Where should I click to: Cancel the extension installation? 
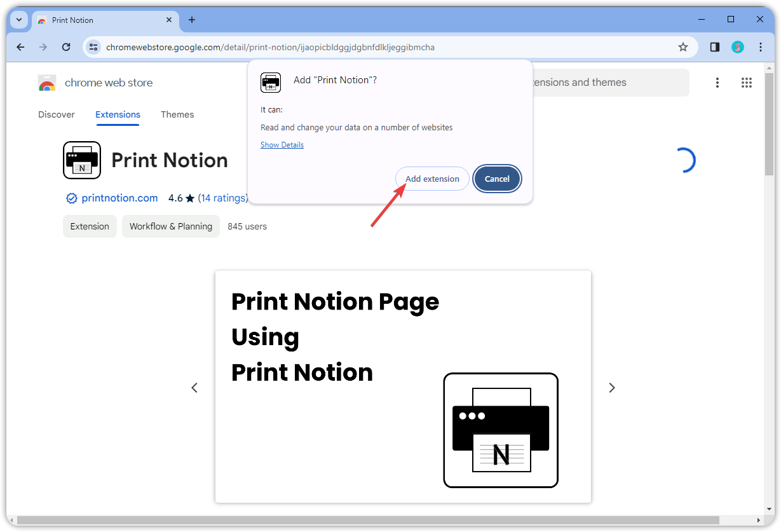point(497,179)
